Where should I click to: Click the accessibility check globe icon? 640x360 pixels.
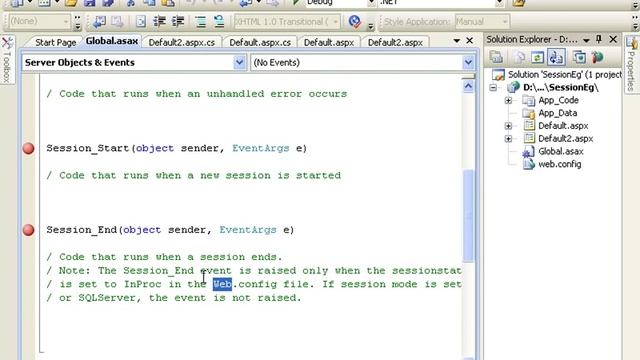(x=355, y=21)
